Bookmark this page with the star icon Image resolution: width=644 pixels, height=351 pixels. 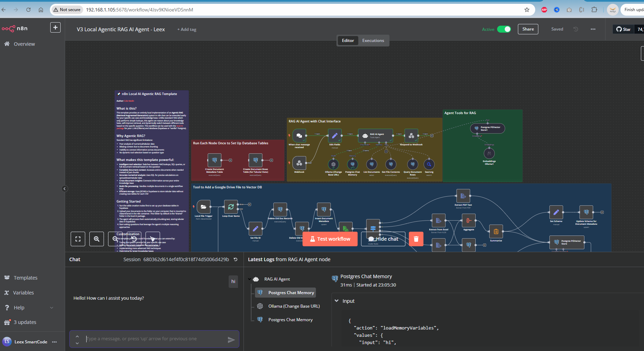pos(527,10)
